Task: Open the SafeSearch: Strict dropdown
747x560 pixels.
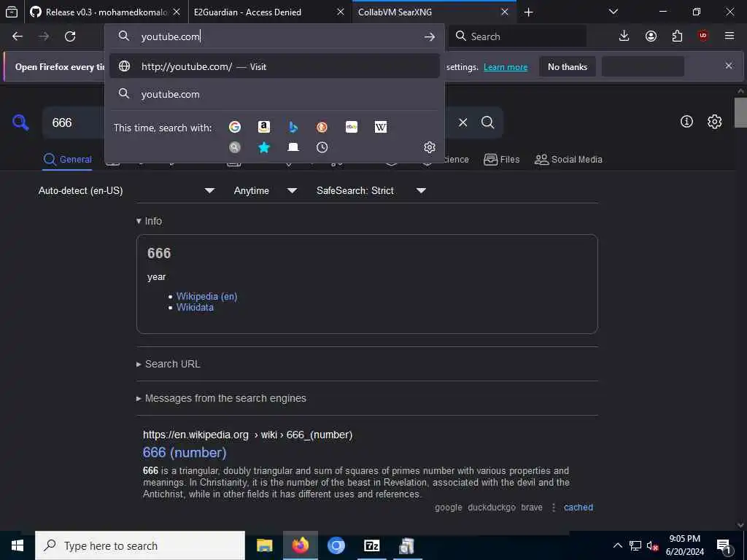Action: pos(371,190)
